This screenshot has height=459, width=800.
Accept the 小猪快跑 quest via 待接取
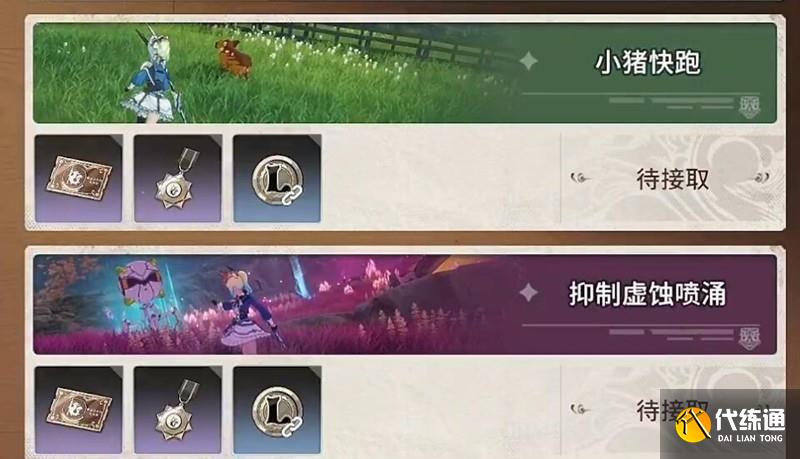tap(672, 179)
